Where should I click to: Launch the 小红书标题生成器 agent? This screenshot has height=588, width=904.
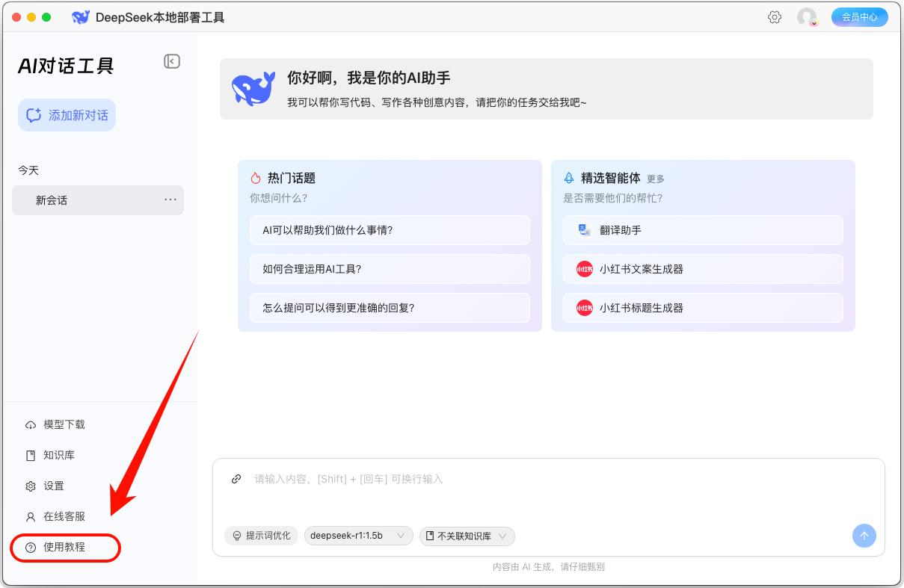point(703,308)
